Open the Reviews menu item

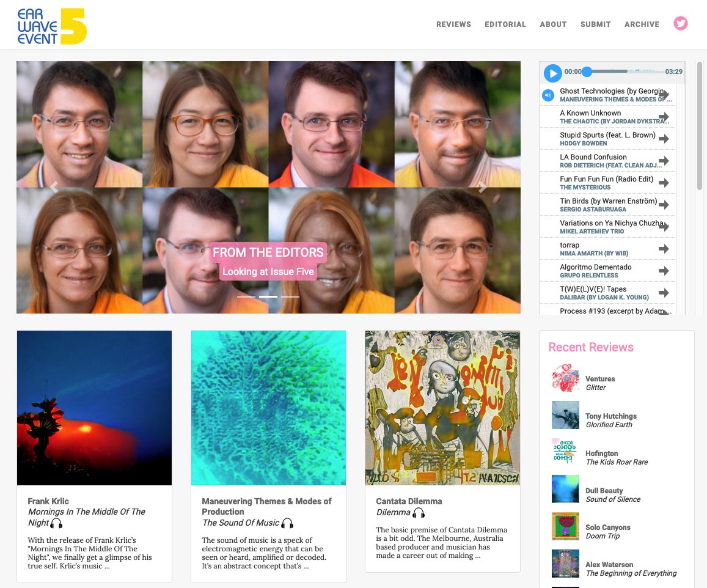[453, 24]
